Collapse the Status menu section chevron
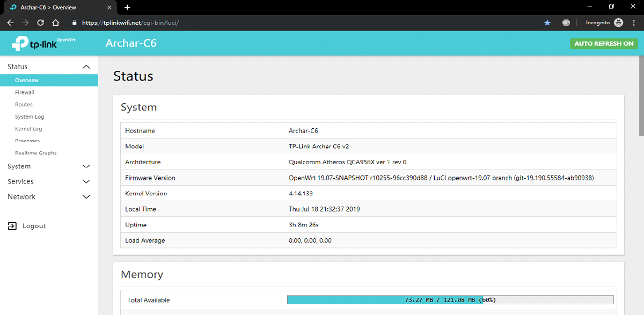 (x=86, y=67)
